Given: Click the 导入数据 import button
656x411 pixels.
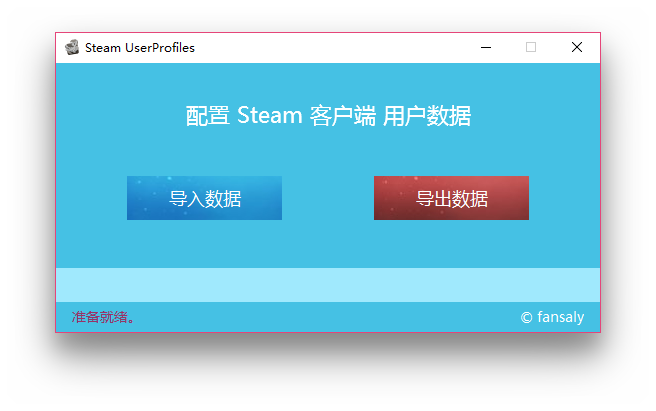Looking at the screenshot, I should pyautogui.click(x=204, y=198).
